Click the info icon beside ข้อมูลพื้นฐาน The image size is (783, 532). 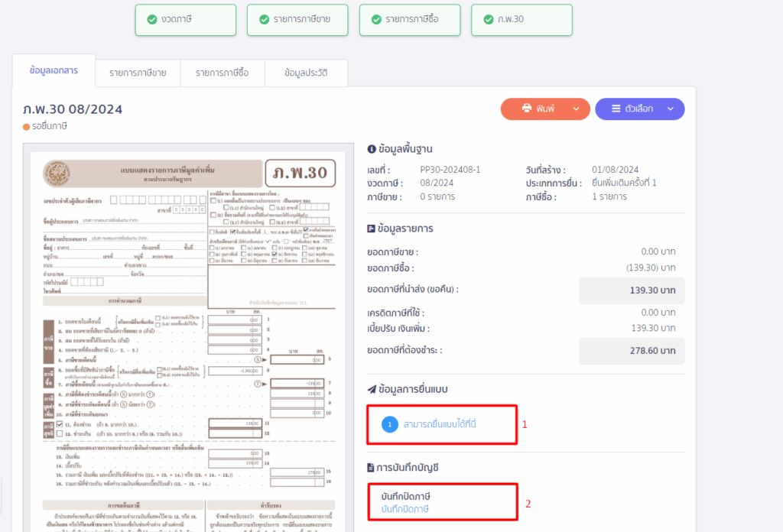372,149
